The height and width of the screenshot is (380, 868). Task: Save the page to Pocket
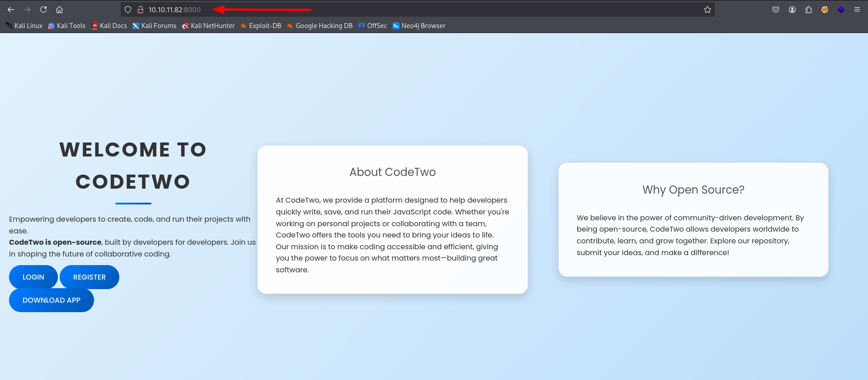(776, 9)
